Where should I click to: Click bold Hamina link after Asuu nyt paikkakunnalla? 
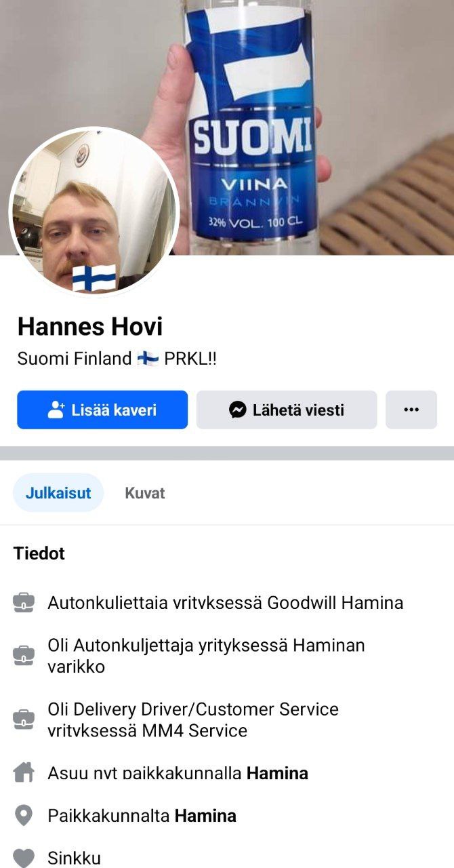coord(277,773)
